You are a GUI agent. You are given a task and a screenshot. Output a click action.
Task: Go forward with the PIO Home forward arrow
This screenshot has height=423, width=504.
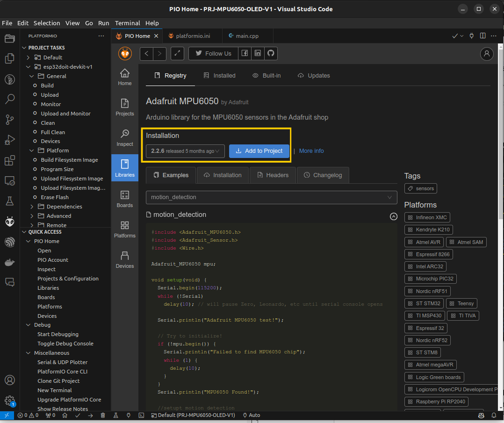[x=159, y=54]
